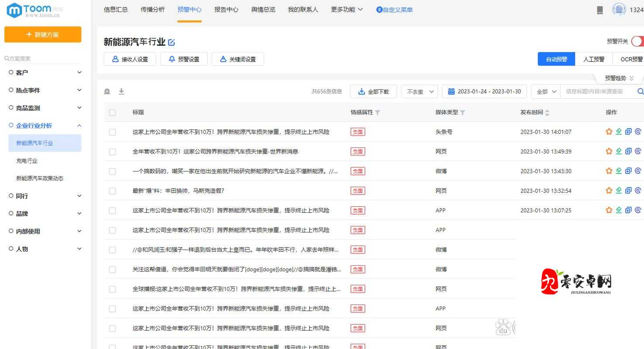The width and height of the screenshot is (644, 349).
Task: Open the 报告中心 menu item
Action: 226,9
